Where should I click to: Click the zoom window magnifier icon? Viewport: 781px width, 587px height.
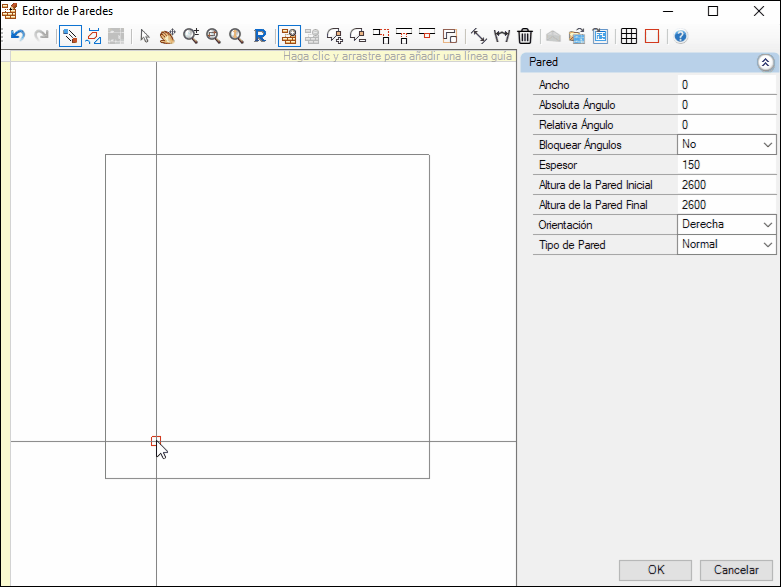(214, 36)
